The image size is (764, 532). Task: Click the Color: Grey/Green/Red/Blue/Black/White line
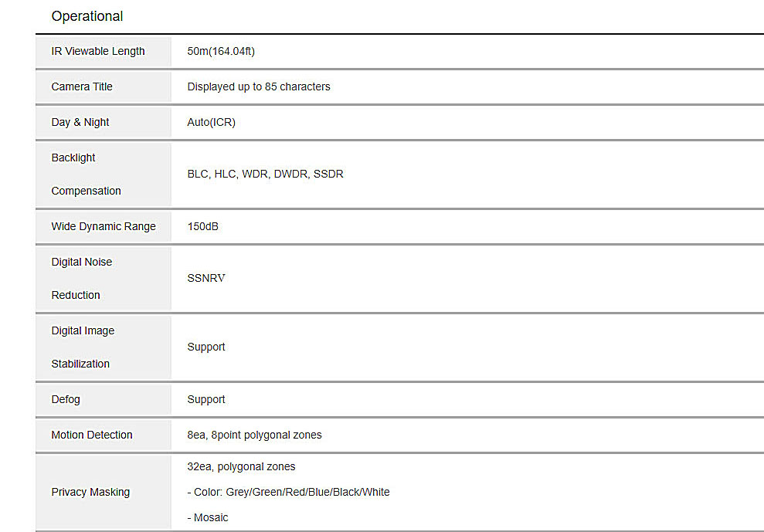coord(288,492)
